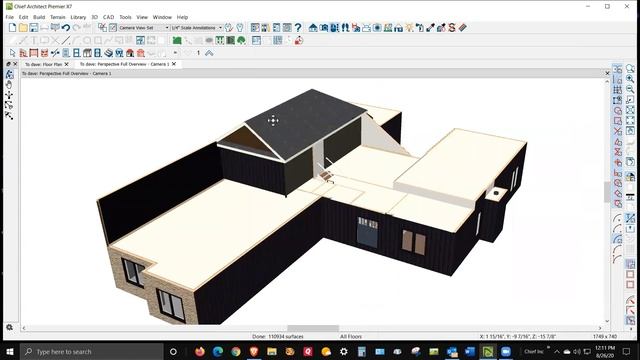Click the Up One Floor arrow icon
Screen dimensions: 640x360
coord(209,53)
